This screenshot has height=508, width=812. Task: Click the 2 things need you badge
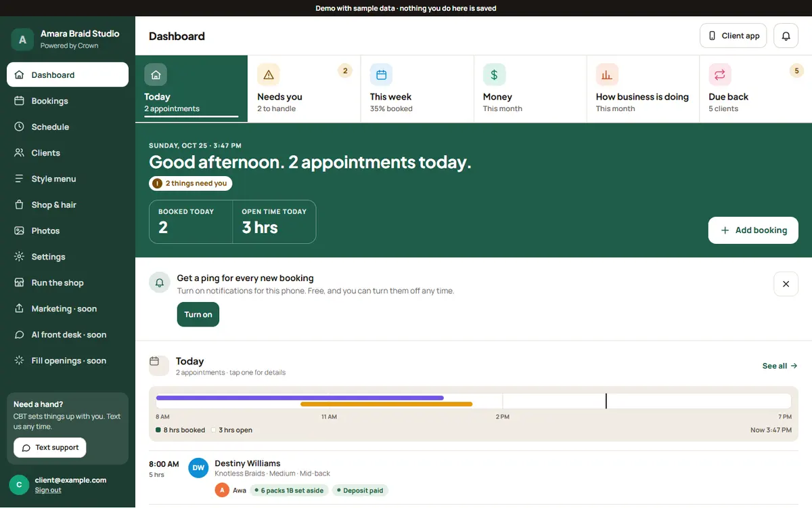[190, 183]
